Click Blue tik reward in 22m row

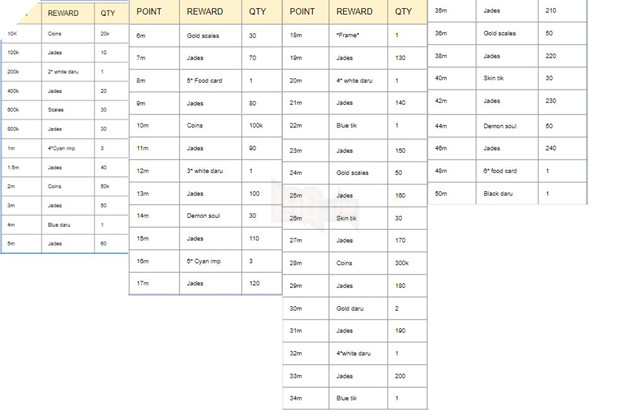coord(349,126)
